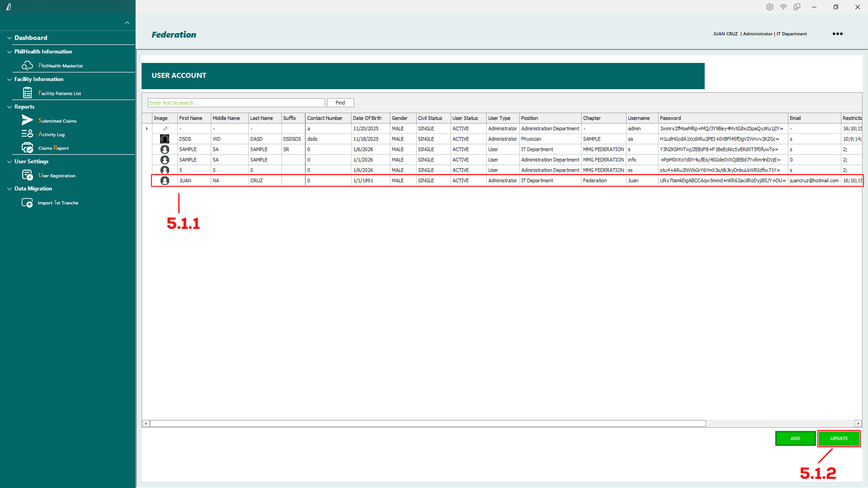Click the Activity Log icon
The image size is (868, 488).
coord(27,134)
